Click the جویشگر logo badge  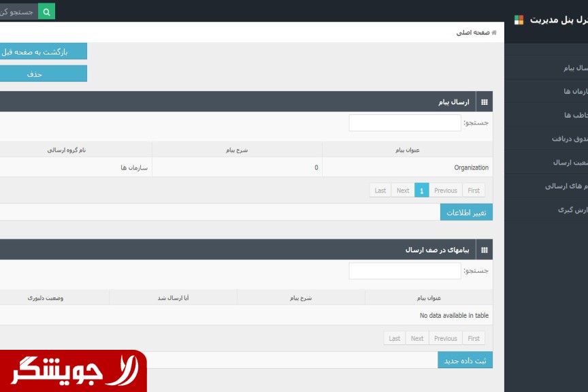pyautogui.click(x=73, y=371)
